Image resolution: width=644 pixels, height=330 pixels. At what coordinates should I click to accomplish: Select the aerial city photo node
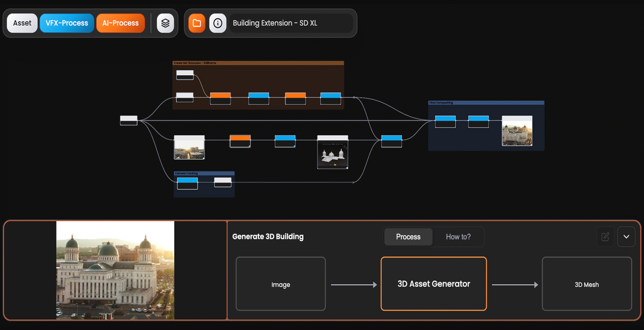click(x=189, y=148)
